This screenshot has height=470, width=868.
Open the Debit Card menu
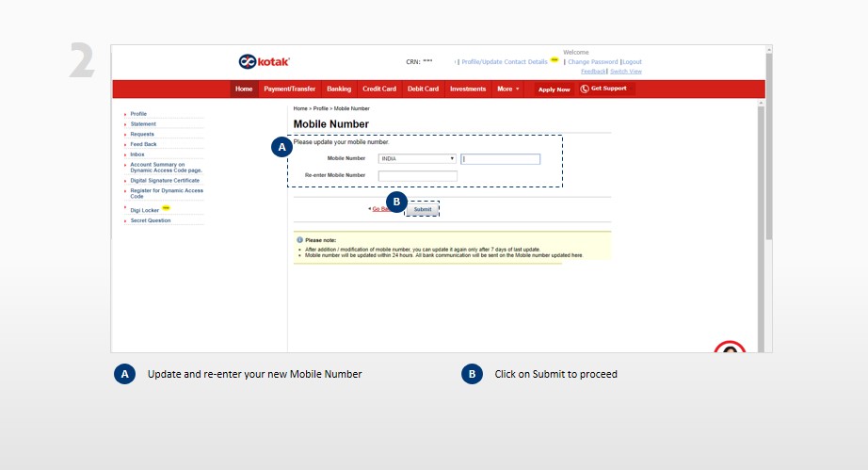pos(423,89)
